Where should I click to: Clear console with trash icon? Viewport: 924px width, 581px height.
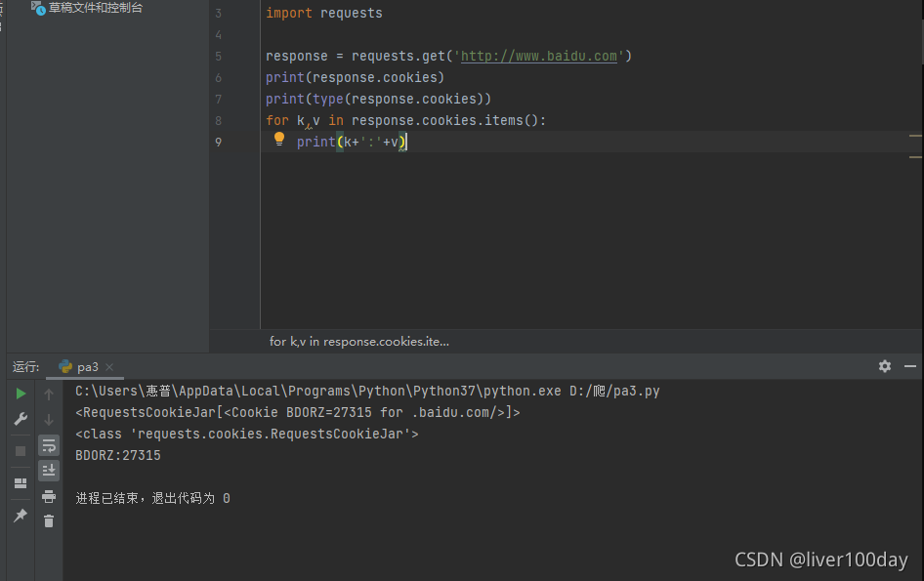click(49, 520)
